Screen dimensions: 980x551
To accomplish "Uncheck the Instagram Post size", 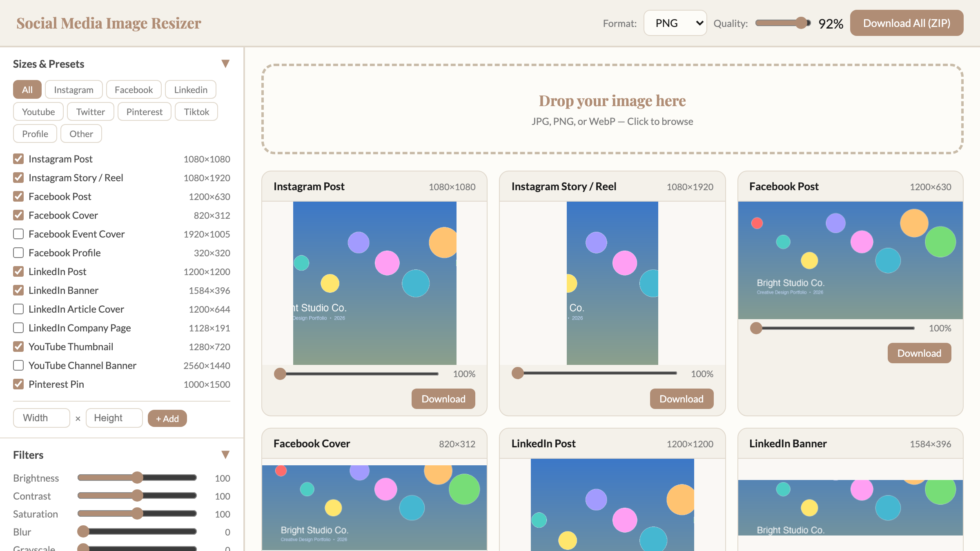I will coord(18,159).
